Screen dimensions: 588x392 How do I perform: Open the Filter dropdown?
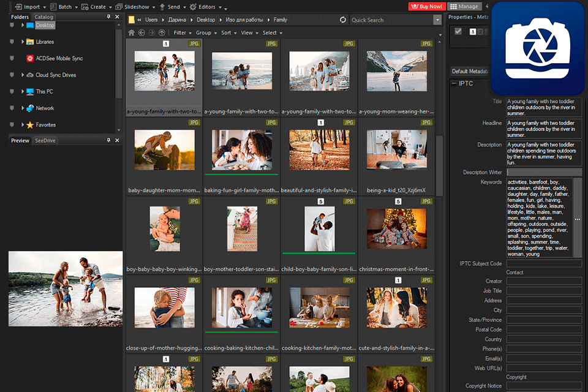181,32
